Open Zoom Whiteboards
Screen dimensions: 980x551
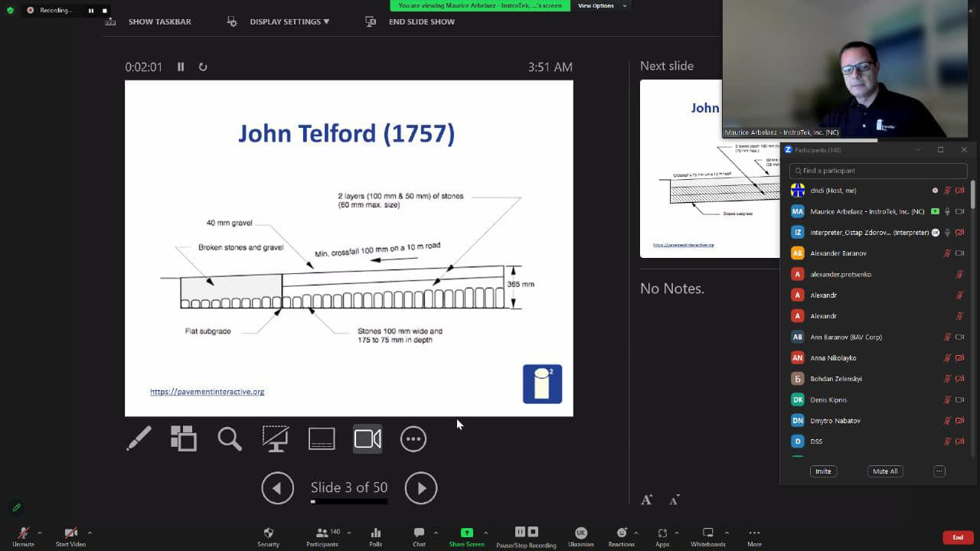tap(707, 536)
